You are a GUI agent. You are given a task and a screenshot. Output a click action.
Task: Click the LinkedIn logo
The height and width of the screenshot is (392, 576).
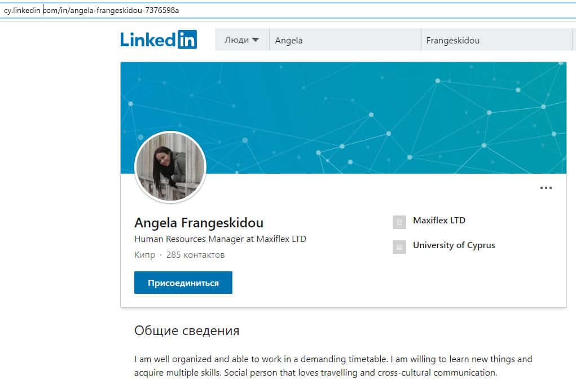click(159, 39)
